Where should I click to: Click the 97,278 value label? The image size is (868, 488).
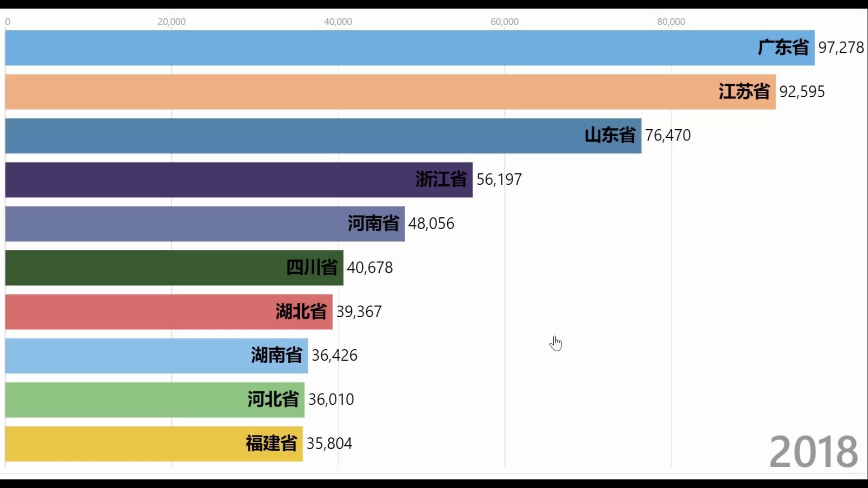click(x=841, y=47)
